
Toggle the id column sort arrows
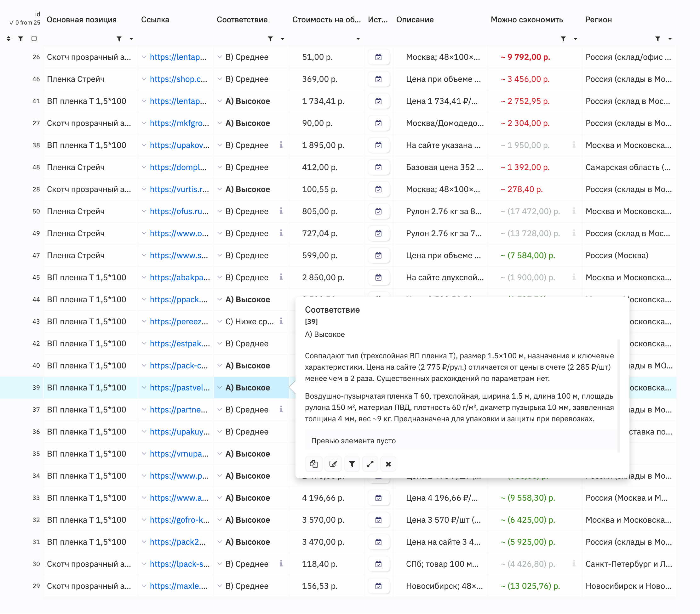tap(9, 39)
